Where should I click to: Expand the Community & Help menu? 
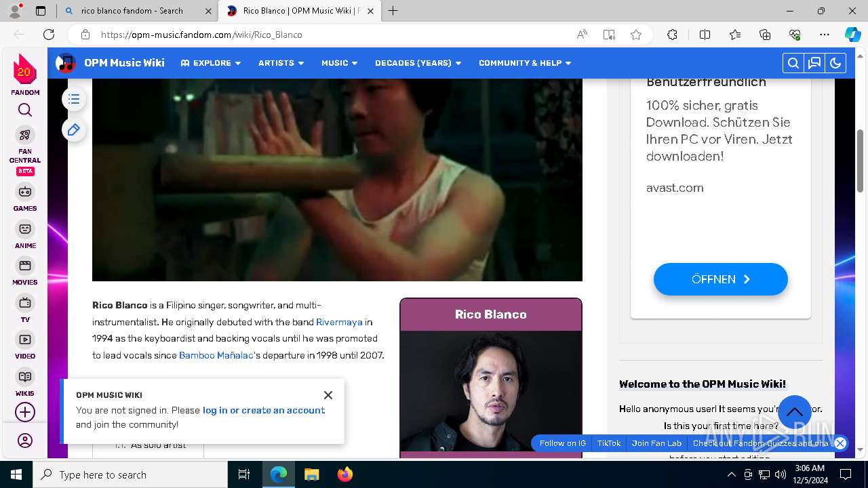[525, 63]
